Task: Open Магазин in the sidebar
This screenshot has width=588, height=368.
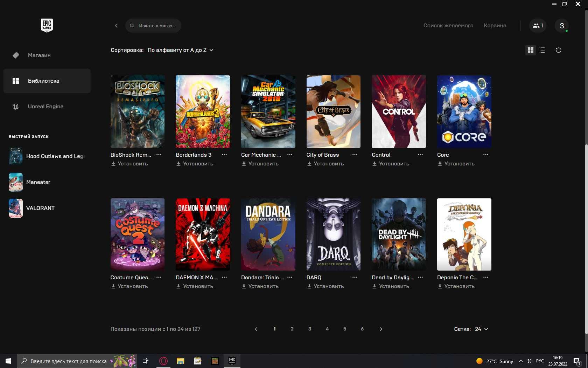Action: (47, 55)
